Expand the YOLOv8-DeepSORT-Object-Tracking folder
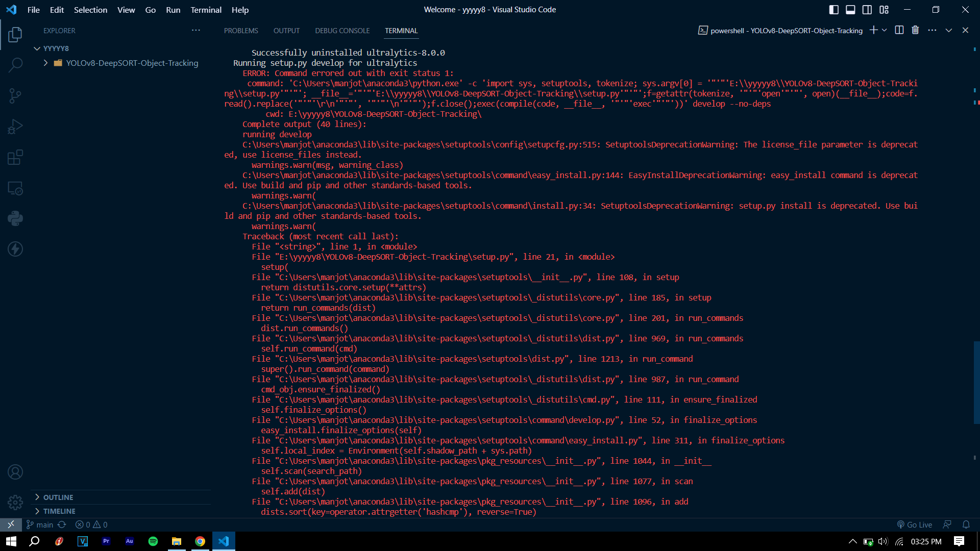 pos(132,63)
